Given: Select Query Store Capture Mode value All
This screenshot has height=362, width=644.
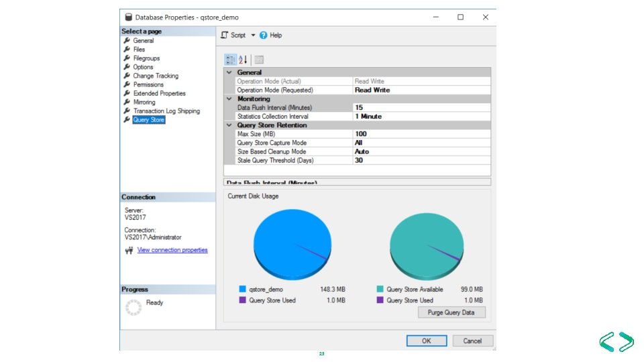Looking at the screenshot, I should (x=421, y=143).
